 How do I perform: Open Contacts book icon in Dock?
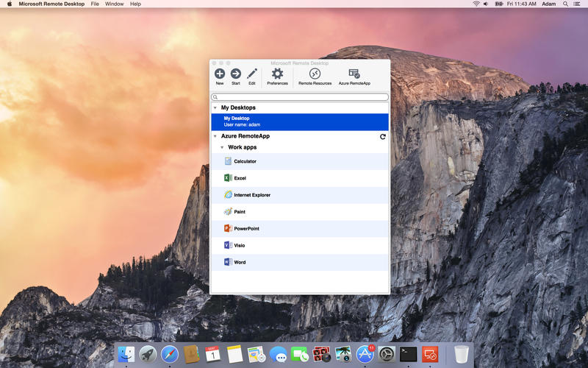191,354
